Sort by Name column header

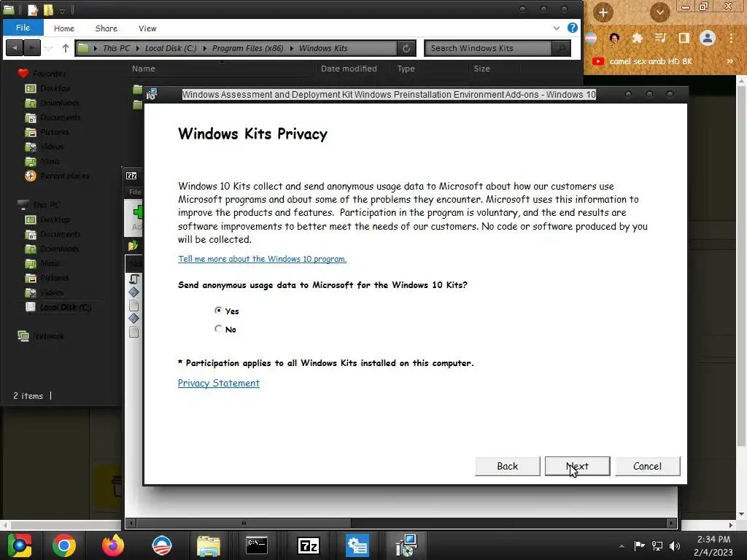[144, 69]
